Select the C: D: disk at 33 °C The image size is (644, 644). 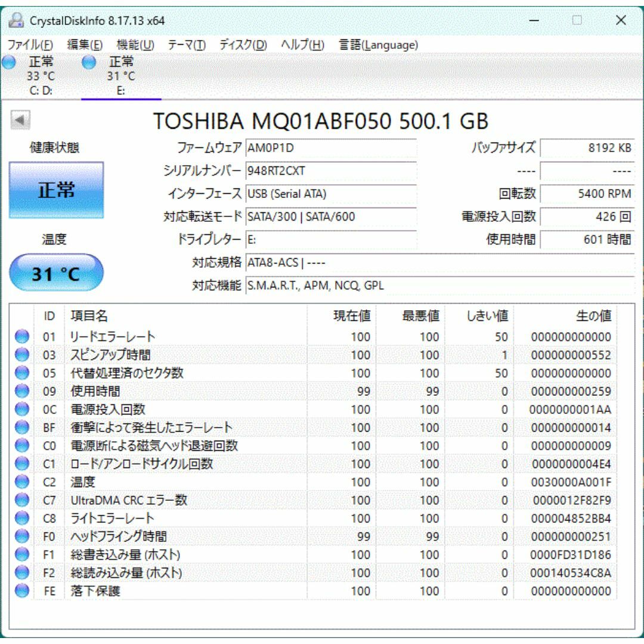coord(41,76)
